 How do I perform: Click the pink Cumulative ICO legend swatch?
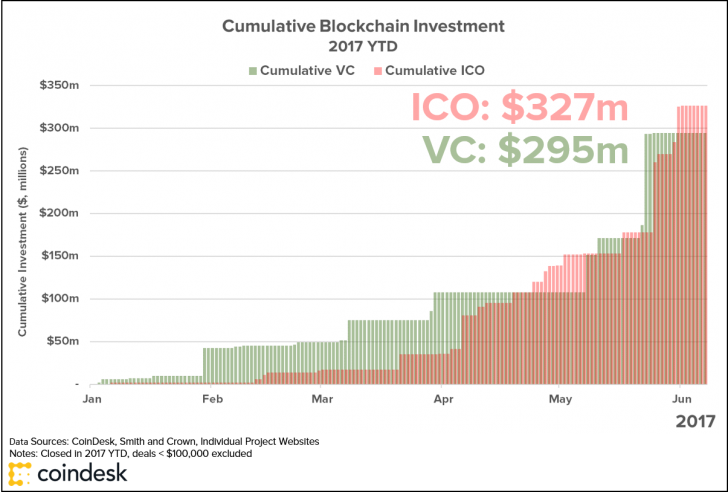pos(378,71)
